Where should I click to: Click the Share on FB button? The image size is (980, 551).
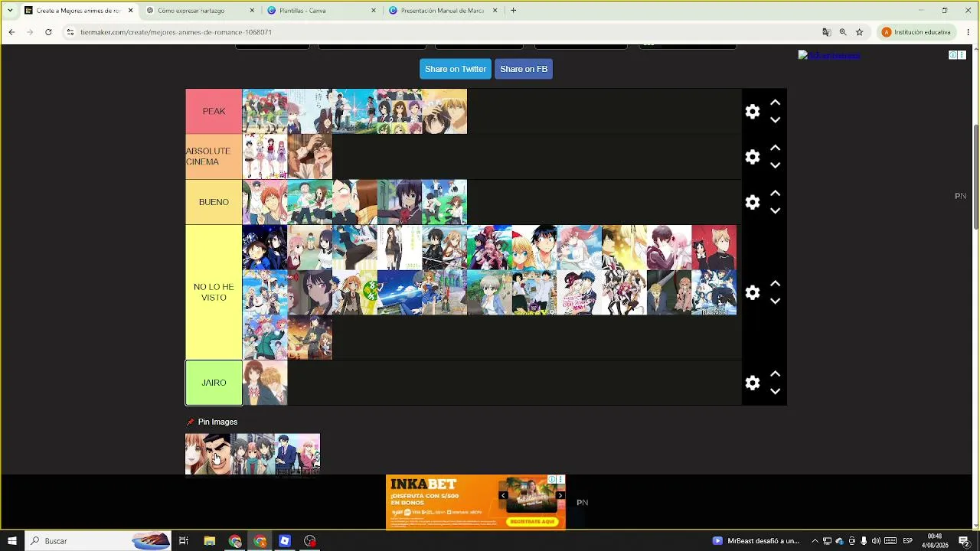click(x=524, y=69)
